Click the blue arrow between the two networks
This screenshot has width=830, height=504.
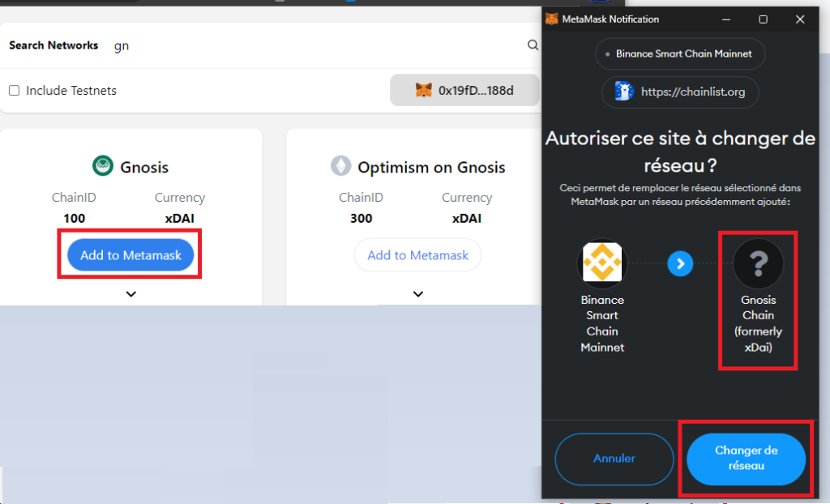coord(680,263)
